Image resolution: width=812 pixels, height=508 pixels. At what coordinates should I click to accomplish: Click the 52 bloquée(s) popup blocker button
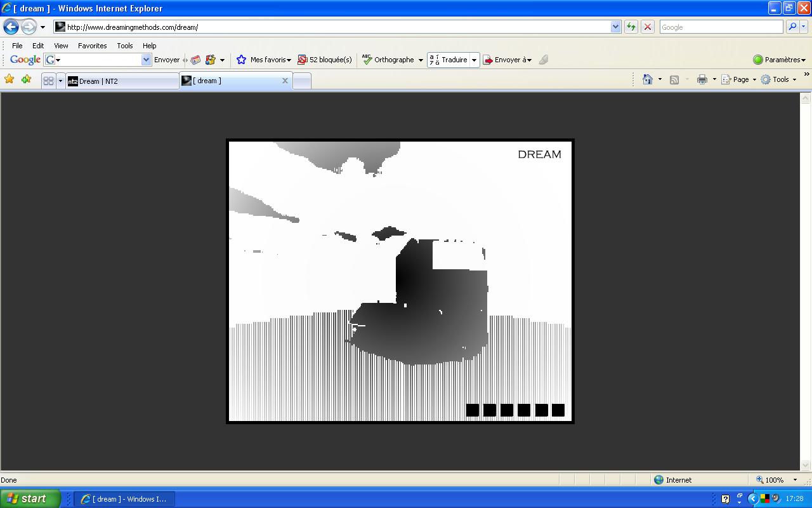(325, 60)
